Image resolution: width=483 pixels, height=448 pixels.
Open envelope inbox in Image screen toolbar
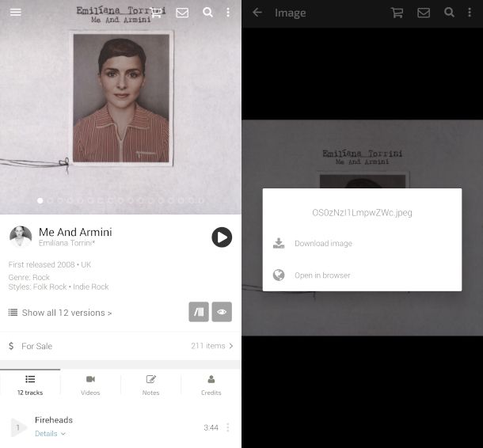pyautogui.click(x=424, y=13)
